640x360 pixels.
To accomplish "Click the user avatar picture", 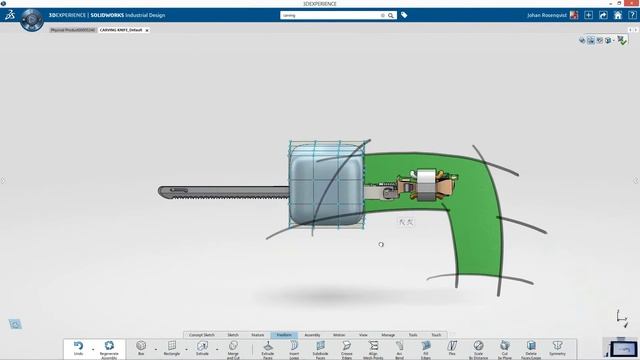I will click(574, 15).
